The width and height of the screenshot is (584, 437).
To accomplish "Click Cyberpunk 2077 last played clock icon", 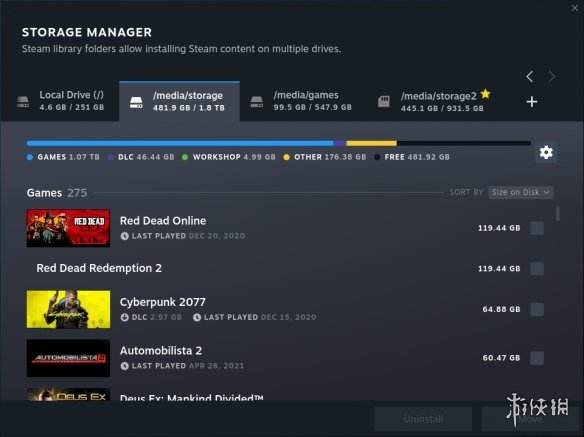I will [x=197, y=317].
